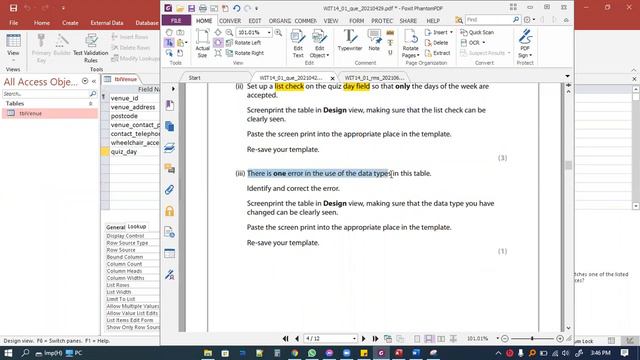The height and width of the screenshot is (360, 640).
Task: Click the Find search field in Foxit
Action: coord(489,20)
